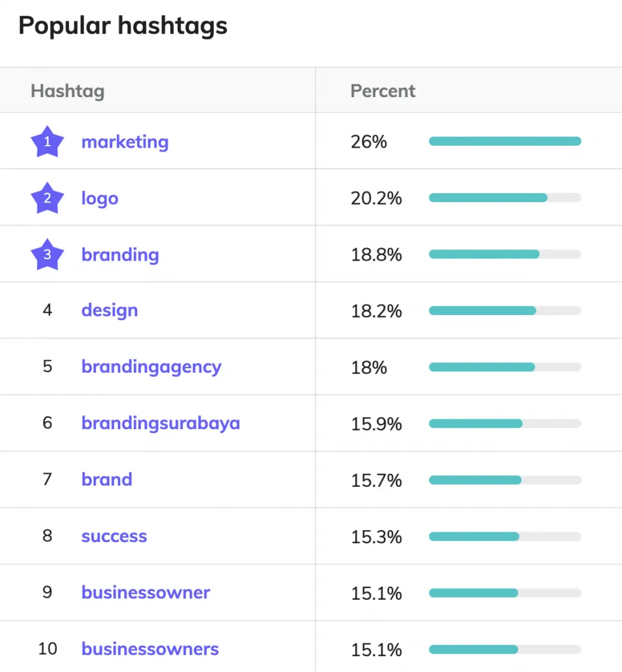The height and width of the screenshot is (672, 622).
Task: Click the Percent column header
Action: 383,91
